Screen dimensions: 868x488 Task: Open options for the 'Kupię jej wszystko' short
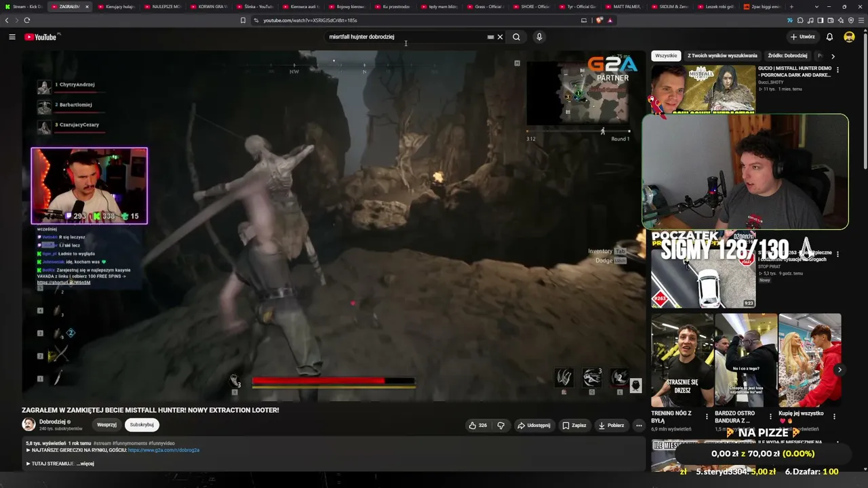pyautogui.click(x=834, y=417)
